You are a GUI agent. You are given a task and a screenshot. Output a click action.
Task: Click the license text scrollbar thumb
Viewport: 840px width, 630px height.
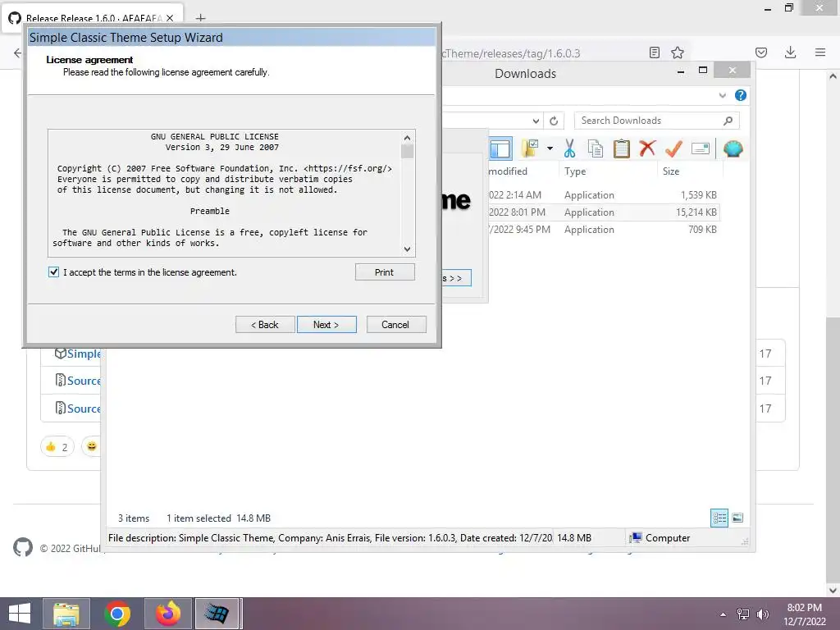407,152
